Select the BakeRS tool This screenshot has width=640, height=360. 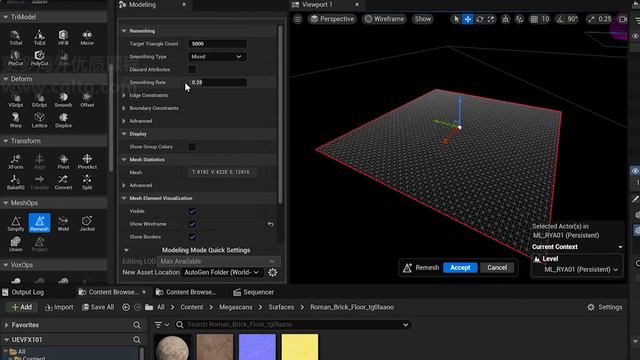click(16, 182)
